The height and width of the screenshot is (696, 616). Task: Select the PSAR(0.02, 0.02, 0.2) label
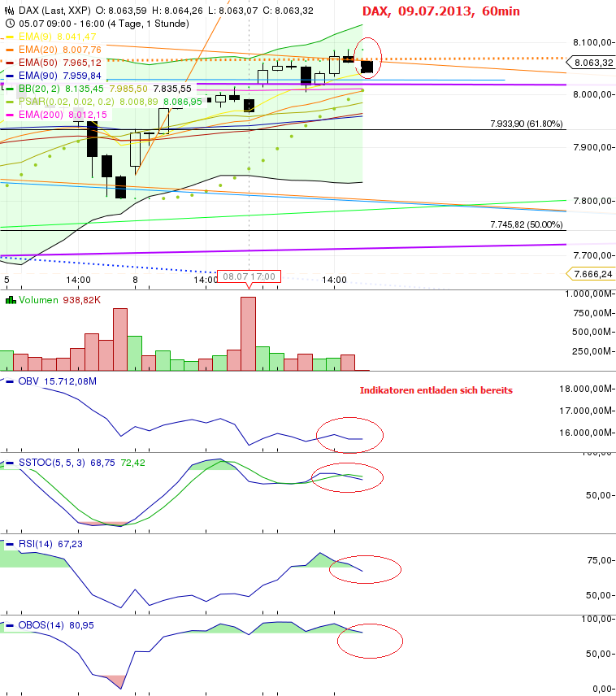click(66, 102)
